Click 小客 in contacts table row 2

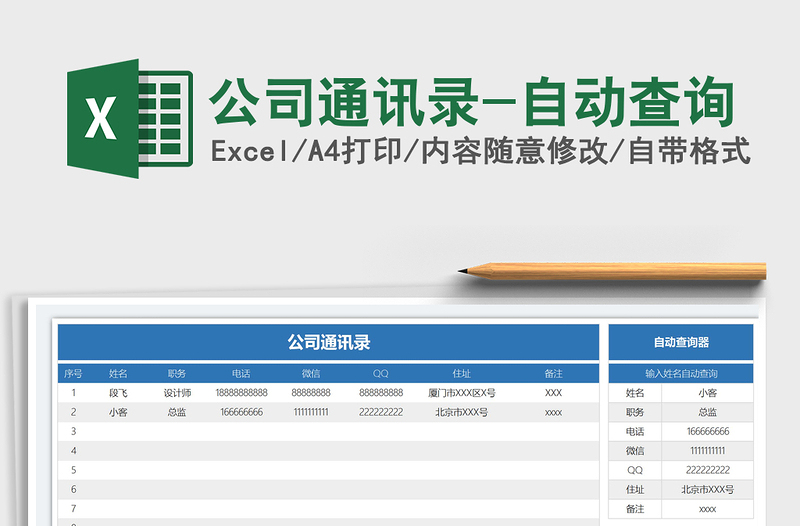118,412
